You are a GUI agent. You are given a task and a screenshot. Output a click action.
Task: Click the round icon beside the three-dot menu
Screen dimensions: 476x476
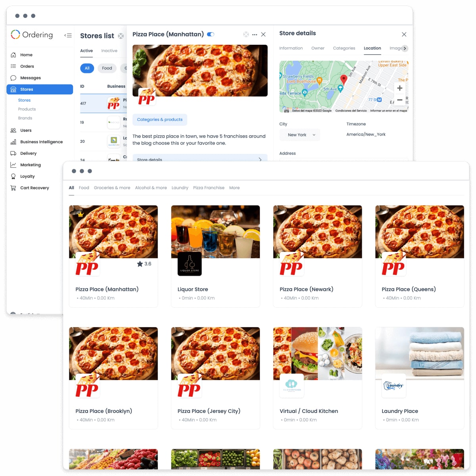pyautogui.click(x=246, y=35)
